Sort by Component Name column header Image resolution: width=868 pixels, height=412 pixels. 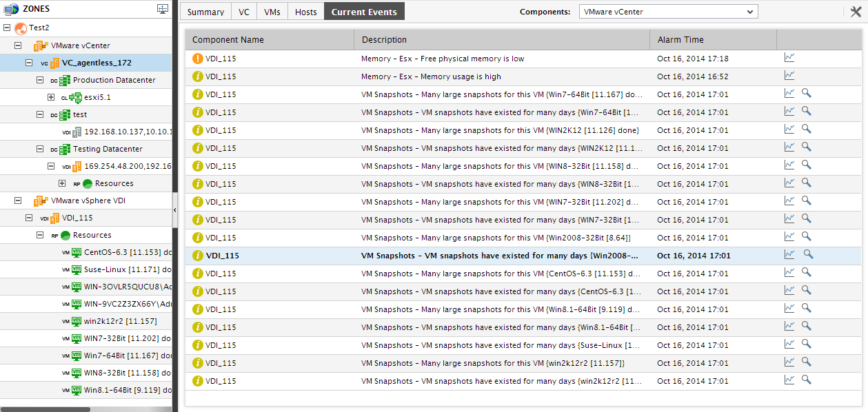pyautogui.click(x=270, y=40)
